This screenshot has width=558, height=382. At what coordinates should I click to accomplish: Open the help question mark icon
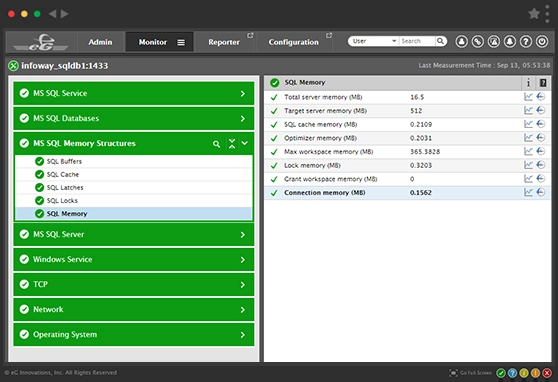526,42
